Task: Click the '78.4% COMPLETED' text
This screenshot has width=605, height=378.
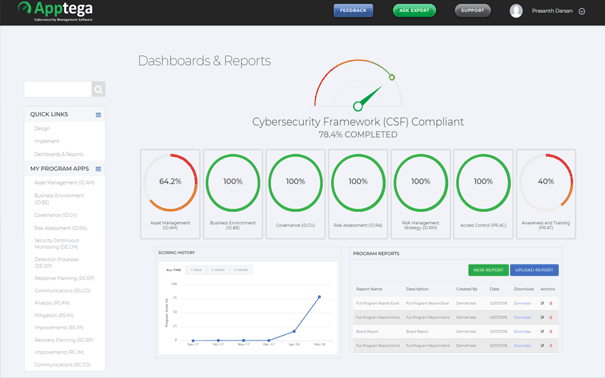Action: 358,135
